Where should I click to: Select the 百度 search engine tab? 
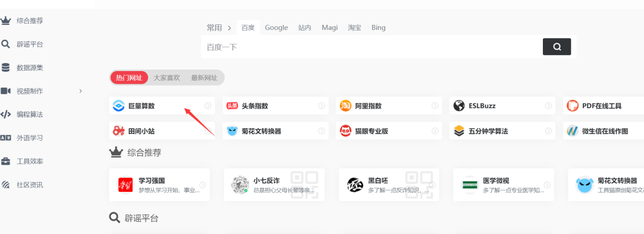click(248, 28)
